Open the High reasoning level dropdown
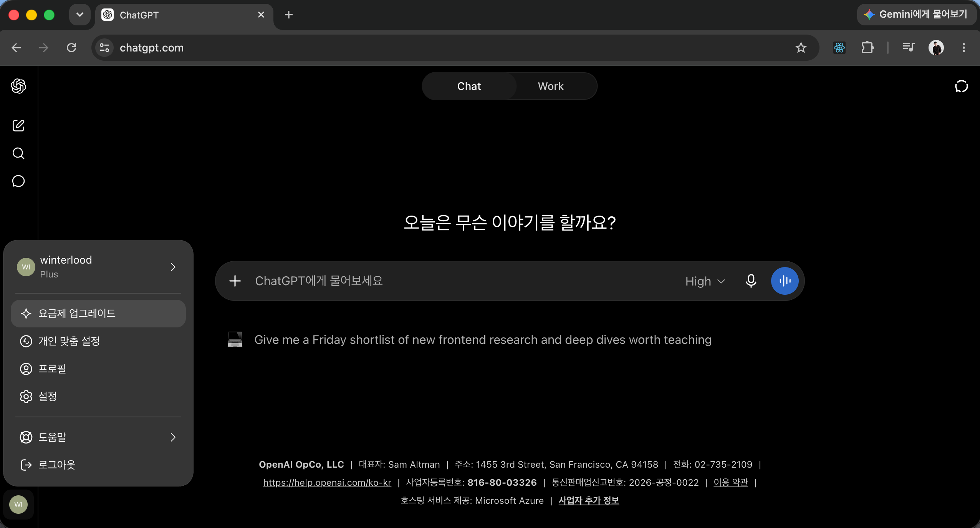 tap(705, 281)
